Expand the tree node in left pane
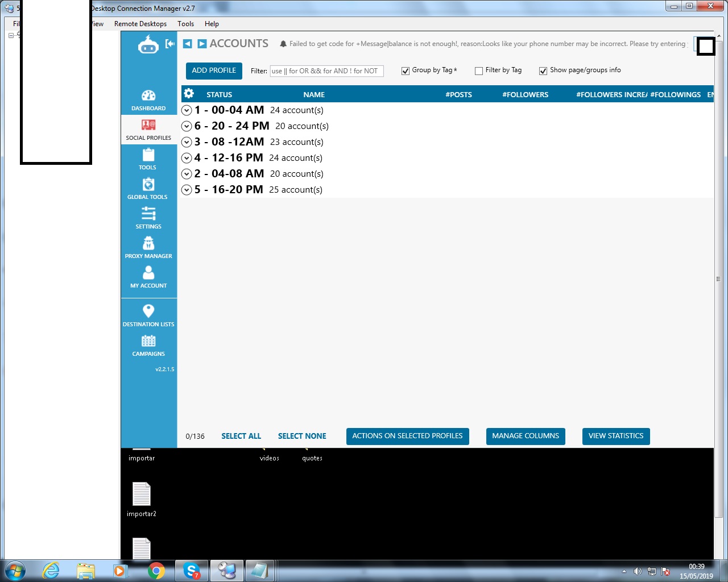 [11, 35]
